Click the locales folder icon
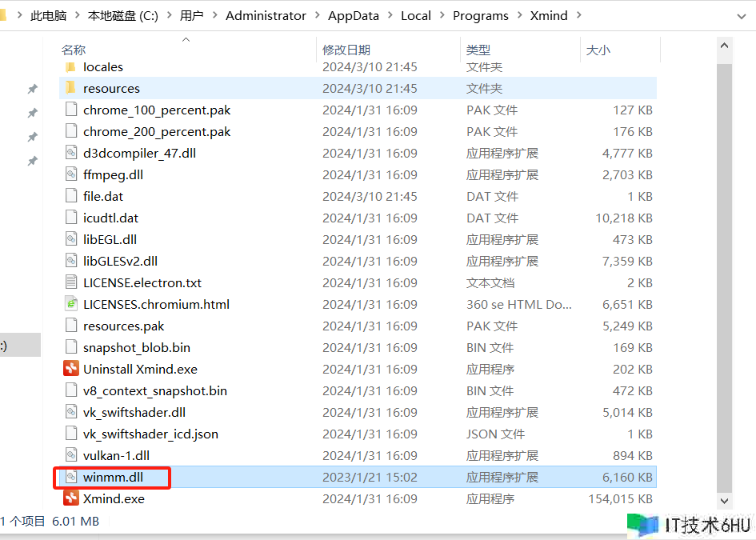Image resolution: width=756 pixels, height=540 pixels. pos(70,67)
